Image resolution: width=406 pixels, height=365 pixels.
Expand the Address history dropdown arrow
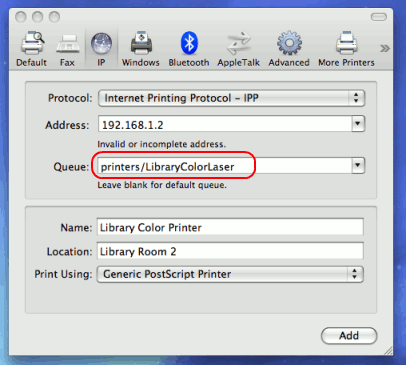(x=358, y=124)
